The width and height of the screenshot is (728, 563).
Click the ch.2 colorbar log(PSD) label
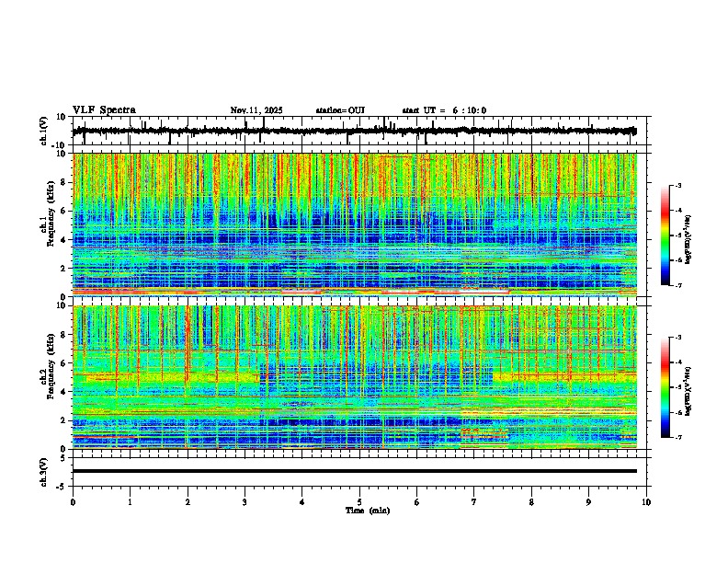[688, 392]
